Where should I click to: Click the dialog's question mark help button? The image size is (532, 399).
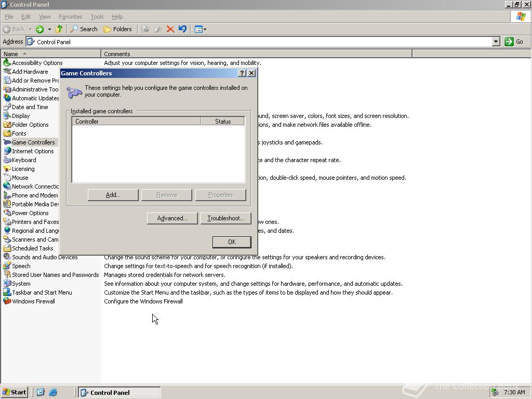coord(242,73)
